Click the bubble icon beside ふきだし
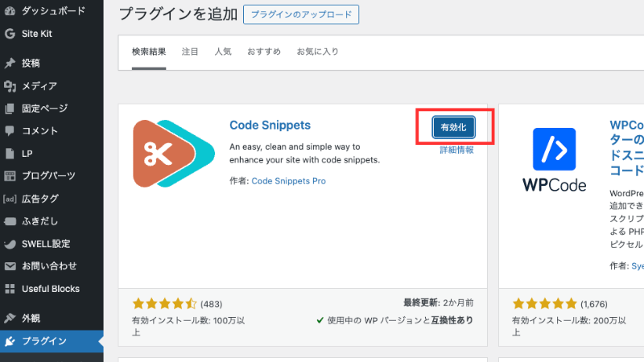 10,221
